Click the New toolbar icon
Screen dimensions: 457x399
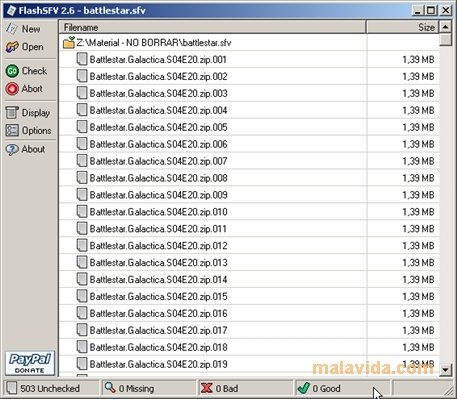click(x=12, y=29)
